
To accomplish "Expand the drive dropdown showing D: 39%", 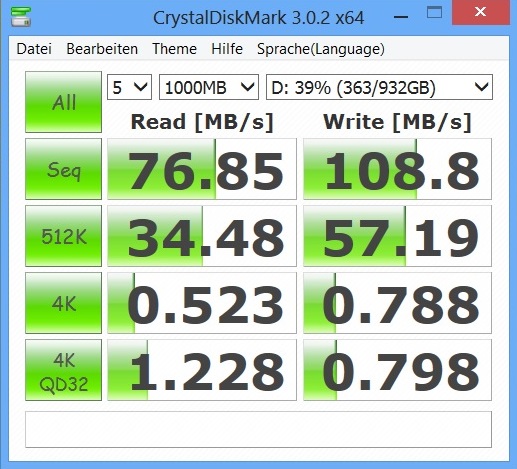I will click(379, 87).
